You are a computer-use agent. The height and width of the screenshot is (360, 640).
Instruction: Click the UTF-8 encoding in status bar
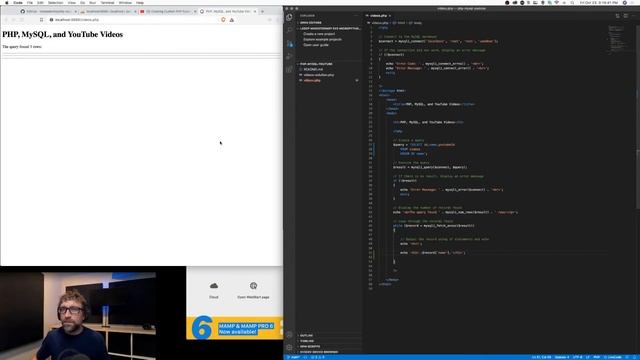click(x=578, y=357)
